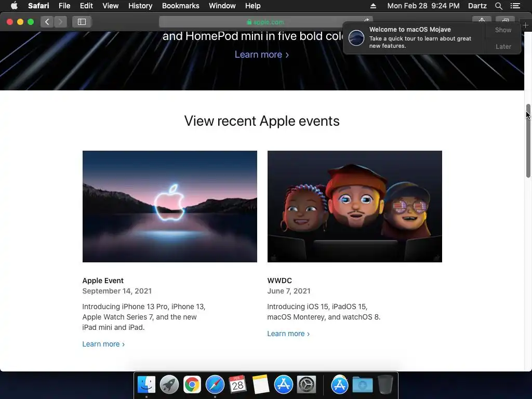Click the Welcome to macOS Mojave notification text
532x399 pixels.
[410, 30]
